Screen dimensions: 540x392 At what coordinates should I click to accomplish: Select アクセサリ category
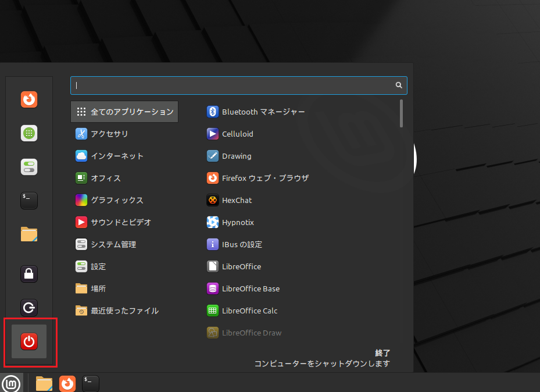[x=124, y=134]
